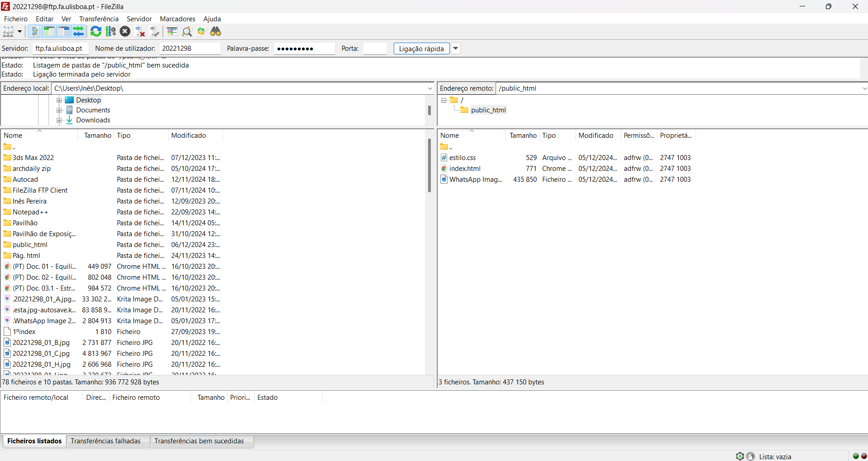Open the Ver menu
This screenshot has height=461, width=868.
click(66, 19)
